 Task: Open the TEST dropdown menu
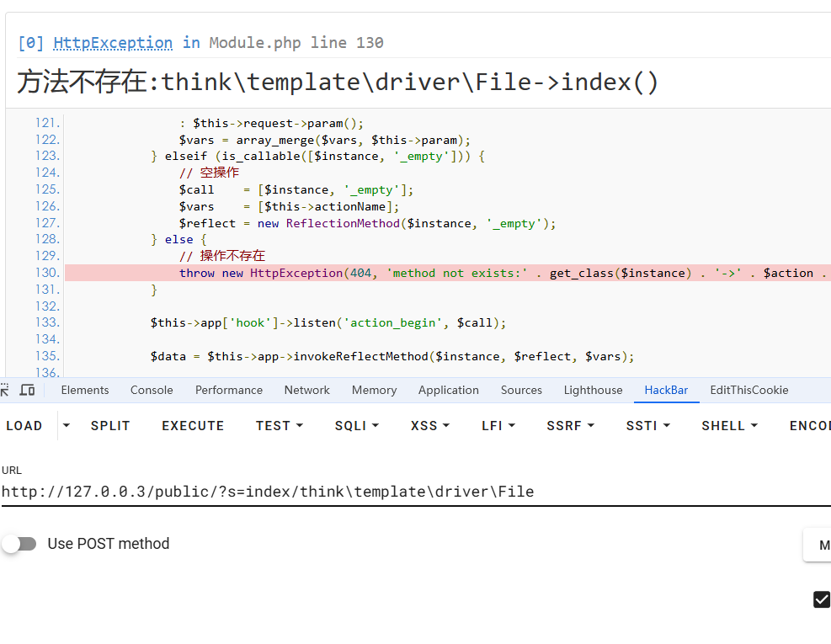coord(279,425)
